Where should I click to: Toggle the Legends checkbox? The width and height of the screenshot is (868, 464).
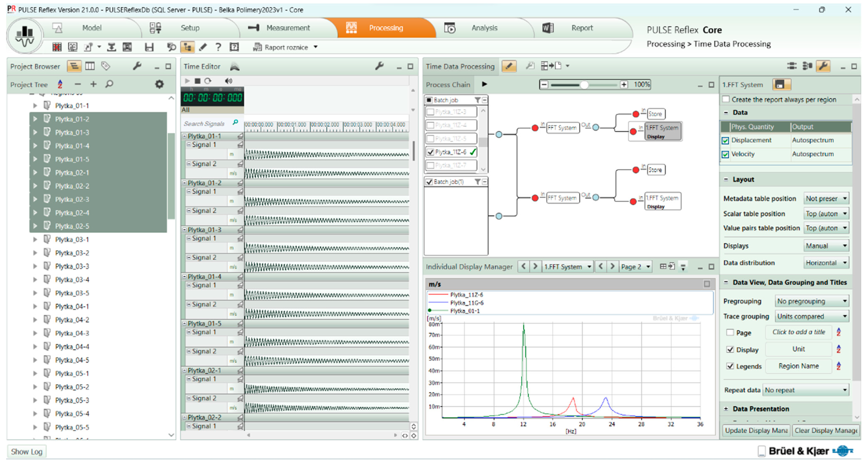(730, 366)
